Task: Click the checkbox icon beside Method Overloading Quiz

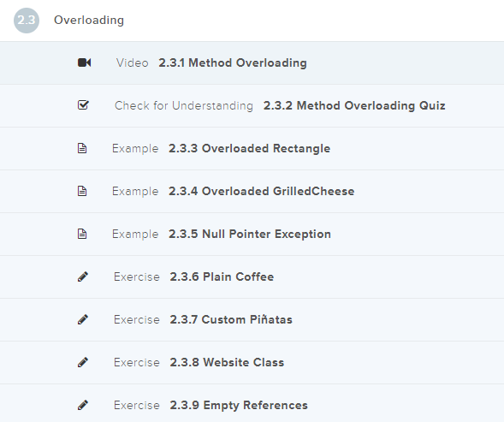Action: (x=83, y=104)
